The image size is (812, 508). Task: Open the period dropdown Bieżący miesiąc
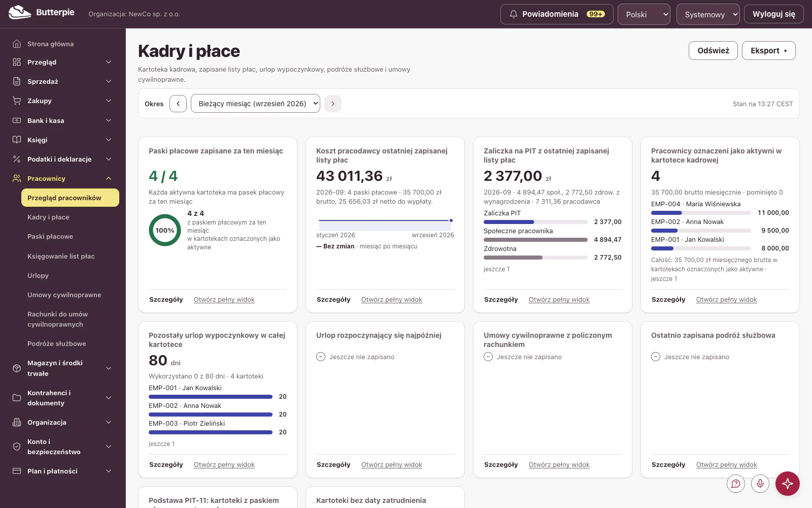tap(255, 104)
